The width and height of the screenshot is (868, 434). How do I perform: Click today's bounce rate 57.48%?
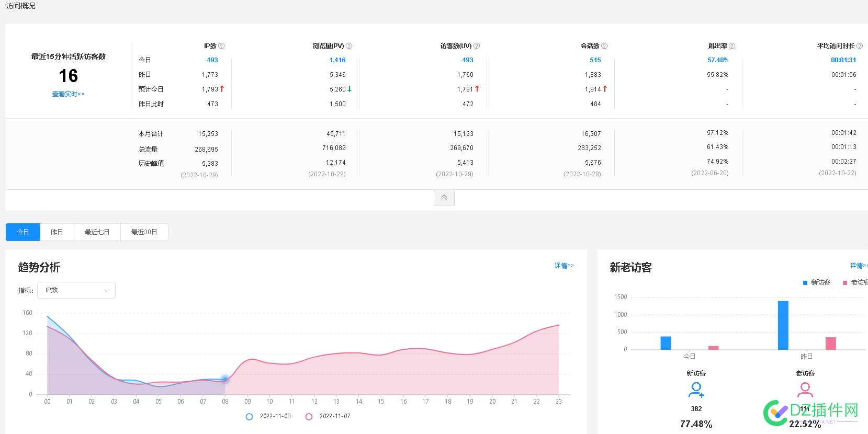click(x=718, y=60)
